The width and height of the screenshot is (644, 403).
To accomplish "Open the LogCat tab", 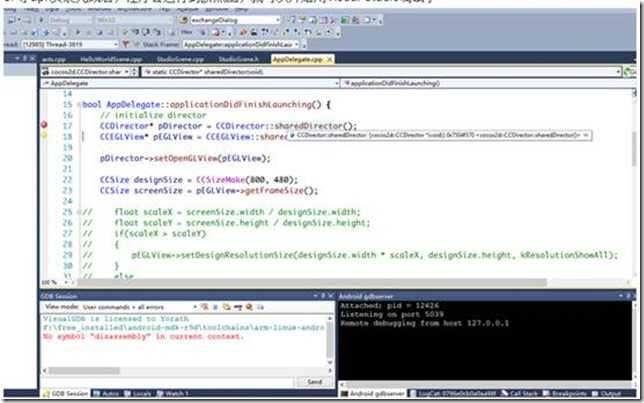I will pos(453,394).
